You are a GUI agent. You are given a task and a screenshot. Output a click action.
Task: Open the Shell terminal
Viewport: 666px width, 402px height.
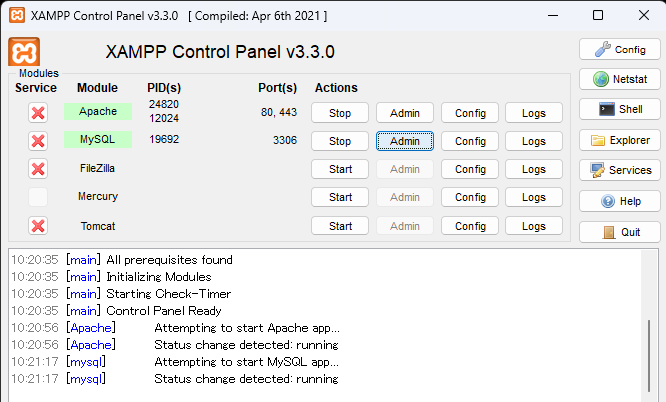point(619,109)
